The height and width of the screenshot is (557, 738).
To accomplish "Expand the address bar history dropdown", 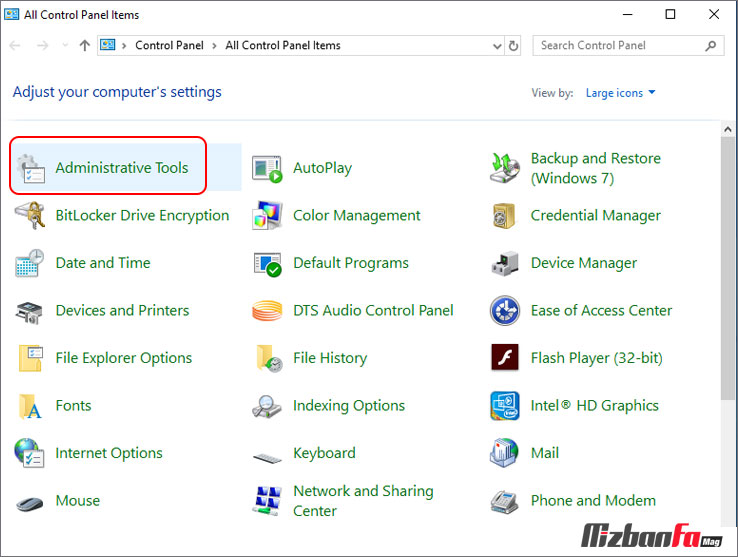I will [497, 46].
